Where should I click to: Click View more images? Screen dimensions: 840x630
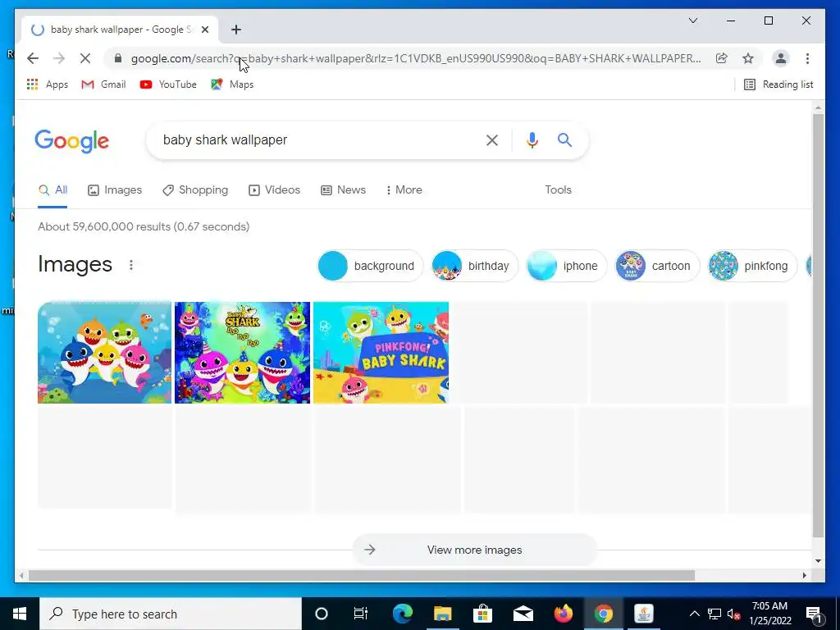[475, 550]
